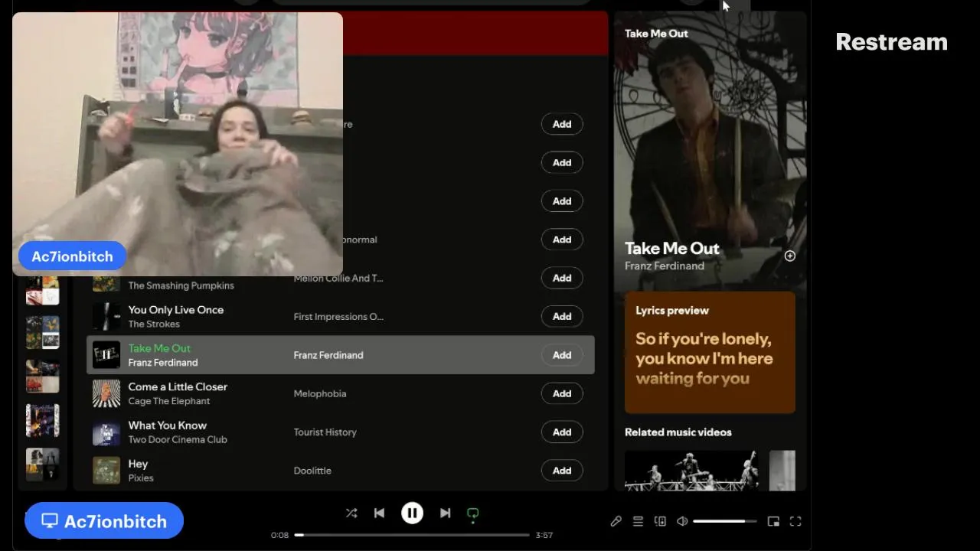This screenshot has height=551, width=980.
Task: Click the What You Know album art
Action: (106, 432)
